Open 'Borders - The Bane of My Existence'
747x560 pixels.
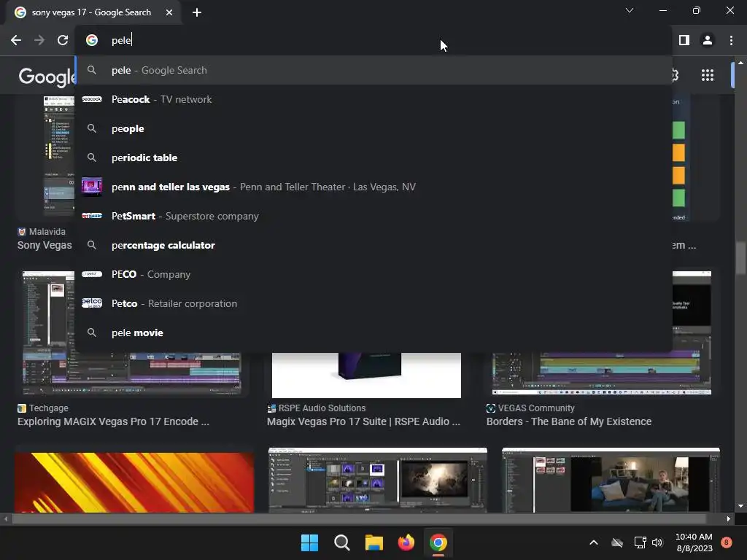click(x=569, y=422)
